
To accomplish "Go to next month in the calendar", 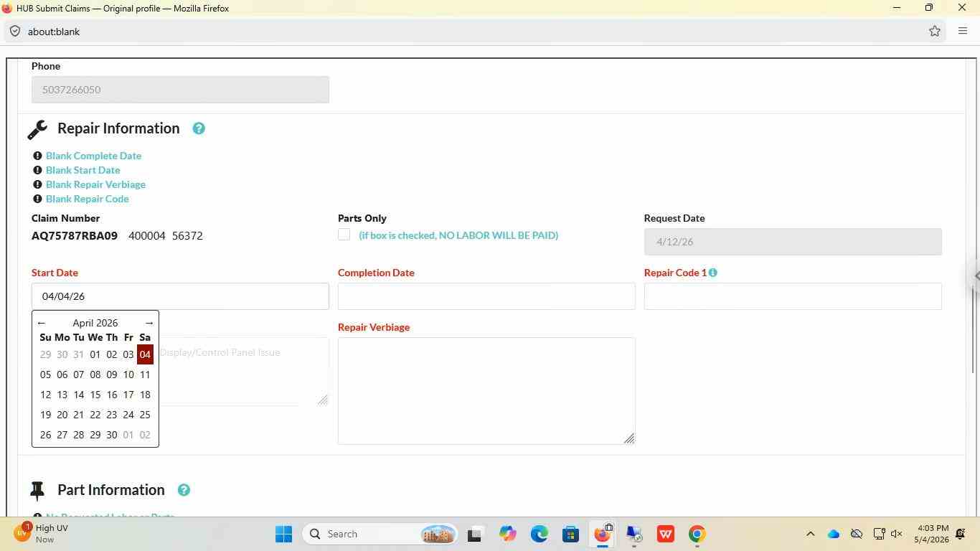I will [x=149, y=323].
